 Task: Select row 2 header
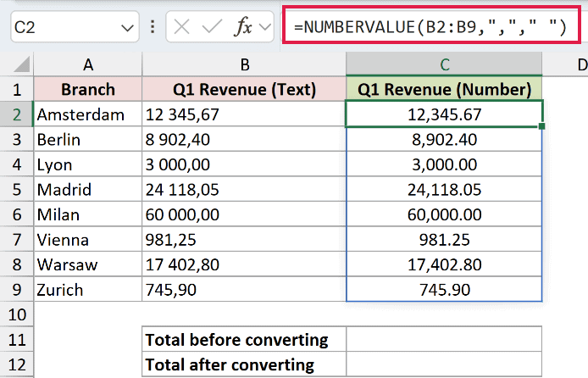click(16, 114)
